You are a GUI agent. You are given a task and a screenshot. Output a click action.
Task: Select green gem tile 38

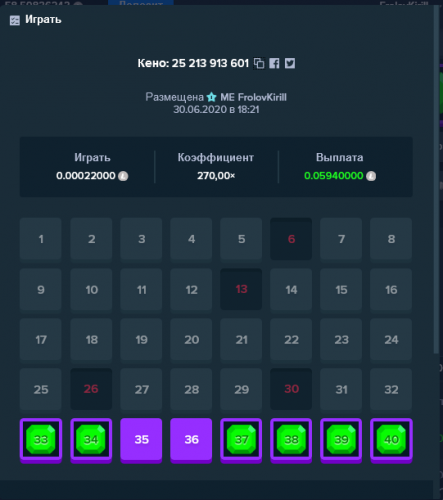click(x=291, y=440)
